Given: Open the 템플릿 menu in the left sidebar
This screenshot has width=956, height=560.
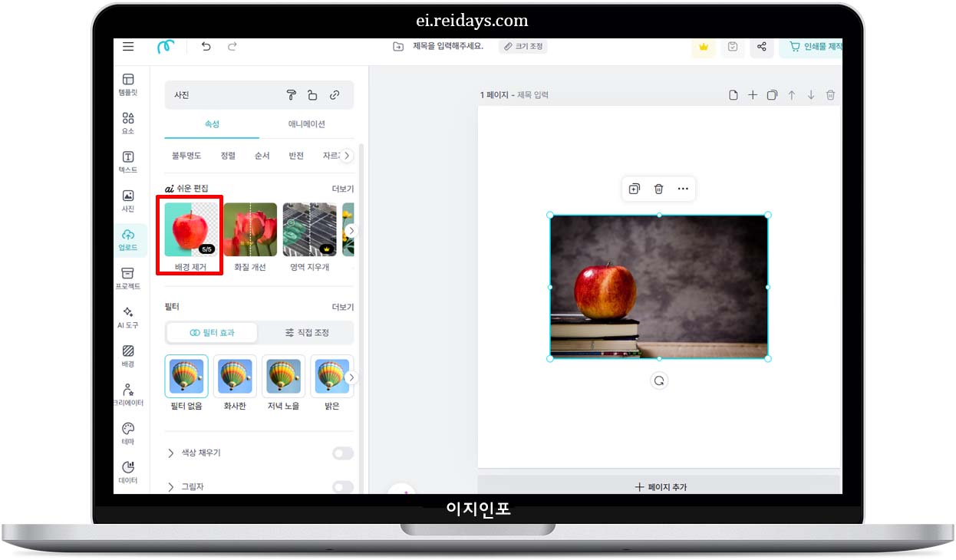Looking at the screenshot, I should (128, 83).
